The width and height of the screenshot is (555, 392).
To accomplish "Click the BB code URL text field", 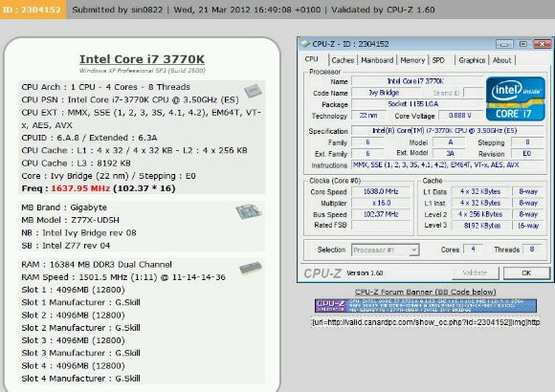I will tap(426, 322).
